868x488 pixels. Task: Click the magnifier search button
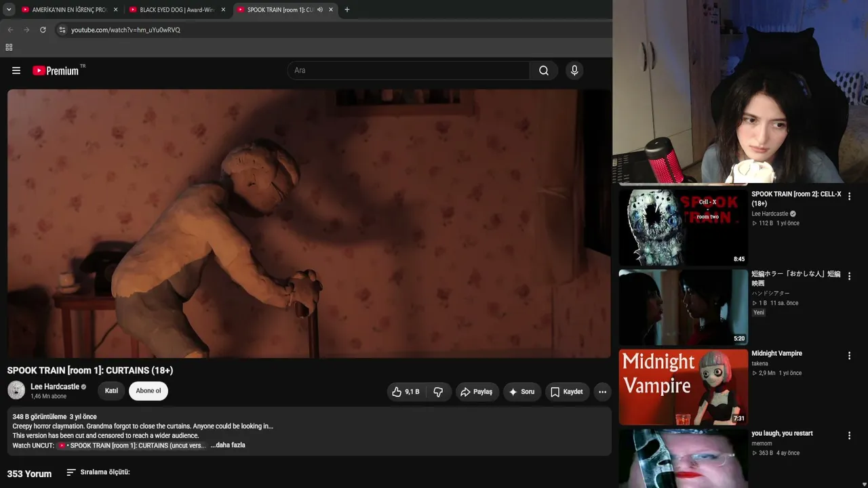pos(544,70)
